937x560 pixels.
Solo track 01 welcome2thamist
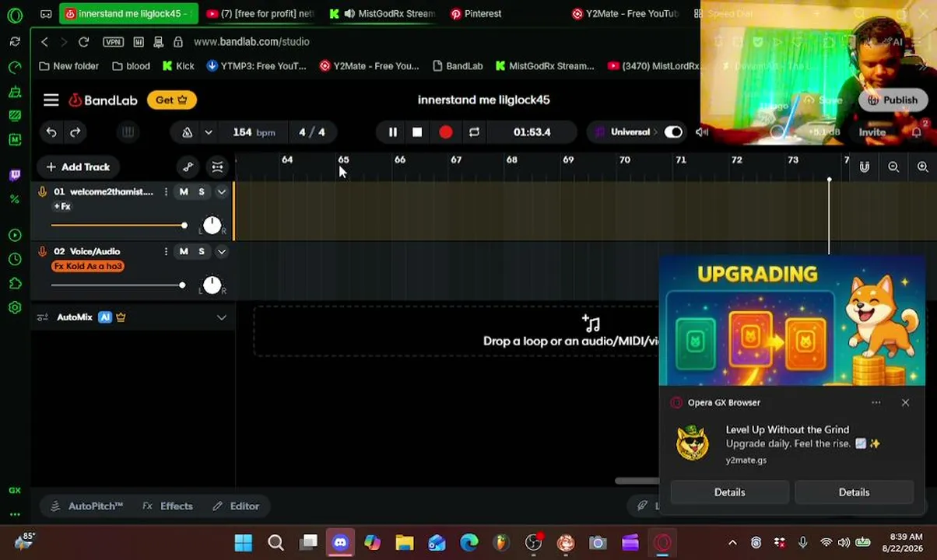coord(202,192)
